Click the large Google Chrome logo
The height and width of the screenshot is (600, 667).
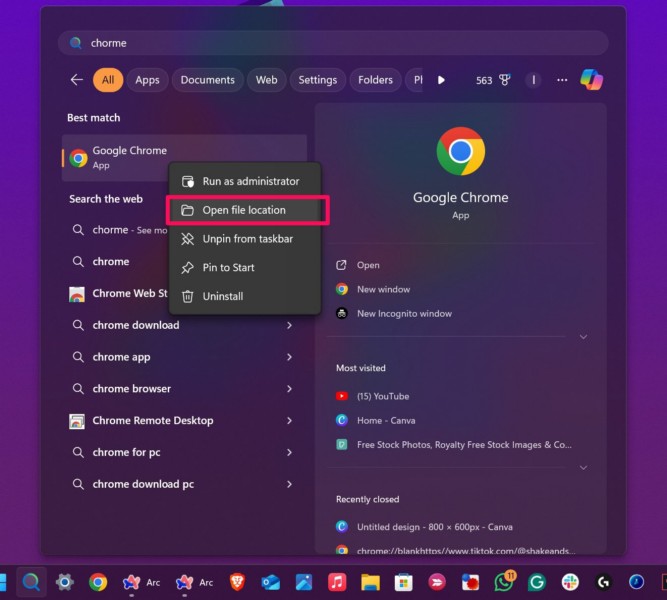click(461, 151)
